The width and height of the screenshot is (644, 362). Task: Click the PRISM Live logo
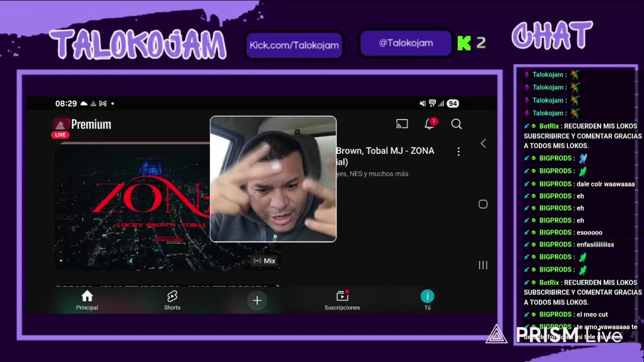point(554,334)
